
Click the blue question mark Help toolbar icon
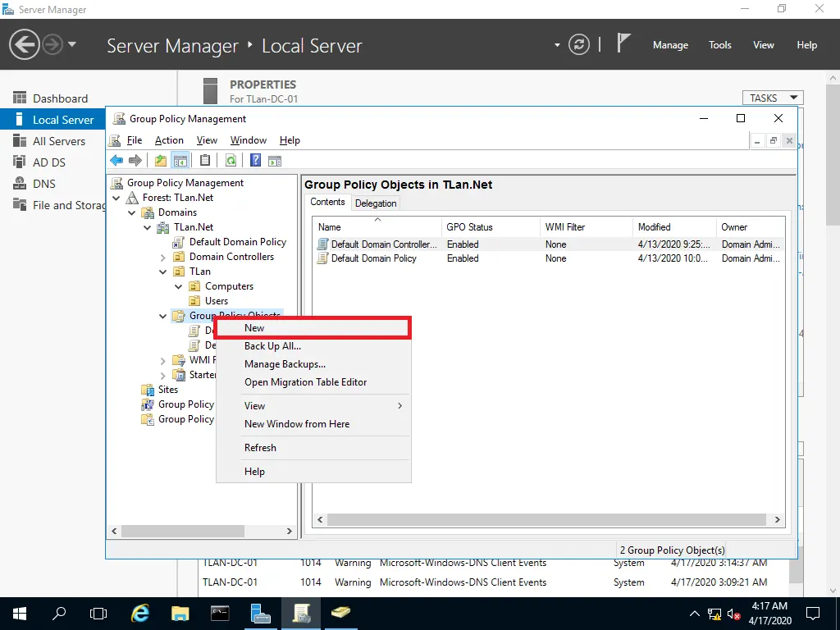tap(256, 160)
